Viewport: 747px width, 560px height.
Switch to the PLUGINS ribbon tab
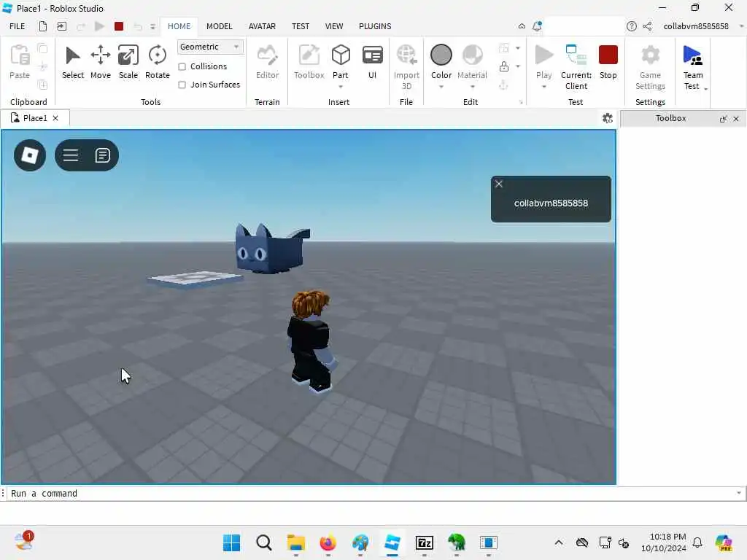375,26
